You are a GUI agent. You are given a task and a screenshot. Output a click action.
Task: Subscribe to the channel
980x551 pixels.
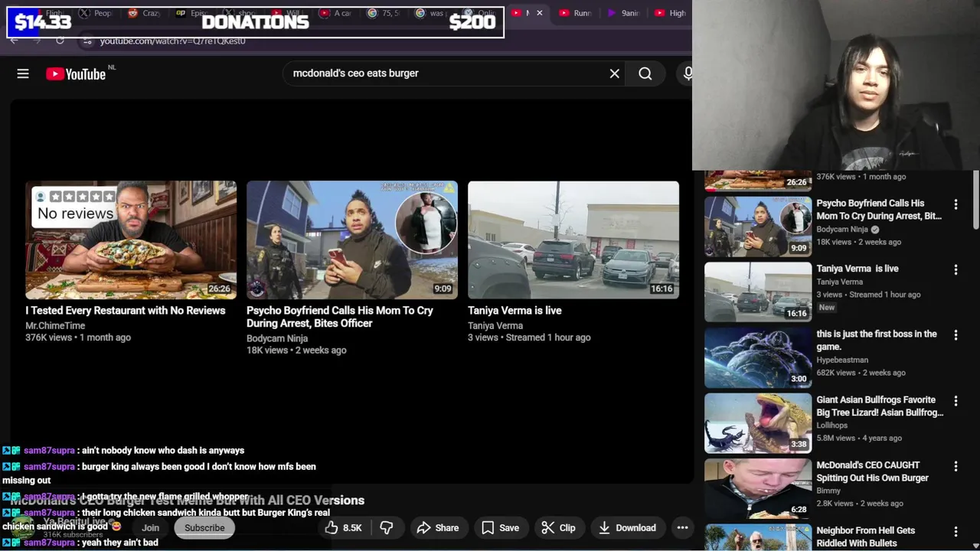(x=204, y=527)
